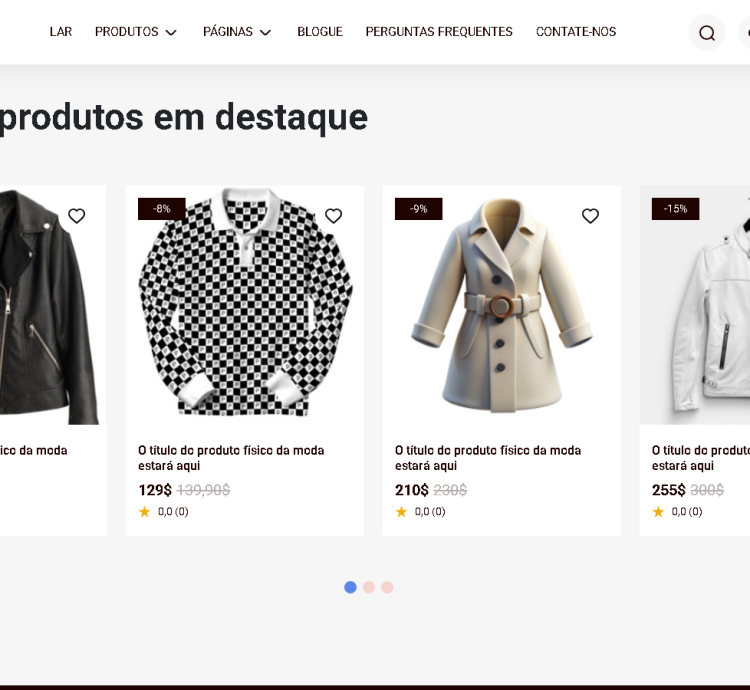Favorite the black leather jacket with heart
750x690 pixels.
pyautogui.click(x=77, y=216)
